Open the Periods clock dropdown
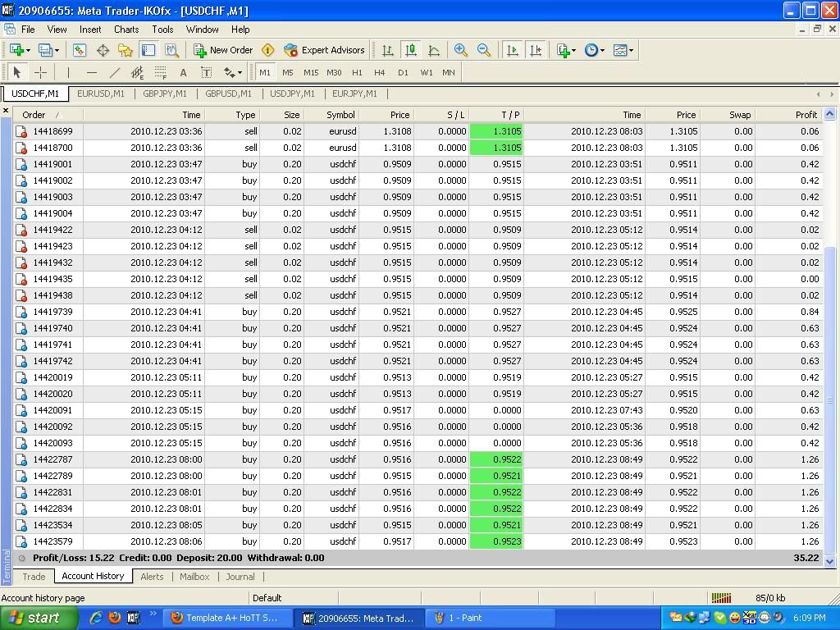This screenshot has height=630, width=840. pos(594,50)
